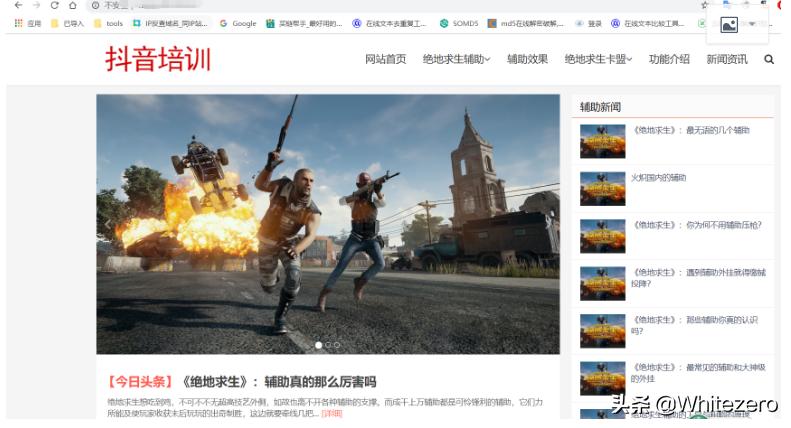Click the main PUBG carousel banner image
The height and width of the screenshot is (428, 791).
328,224
